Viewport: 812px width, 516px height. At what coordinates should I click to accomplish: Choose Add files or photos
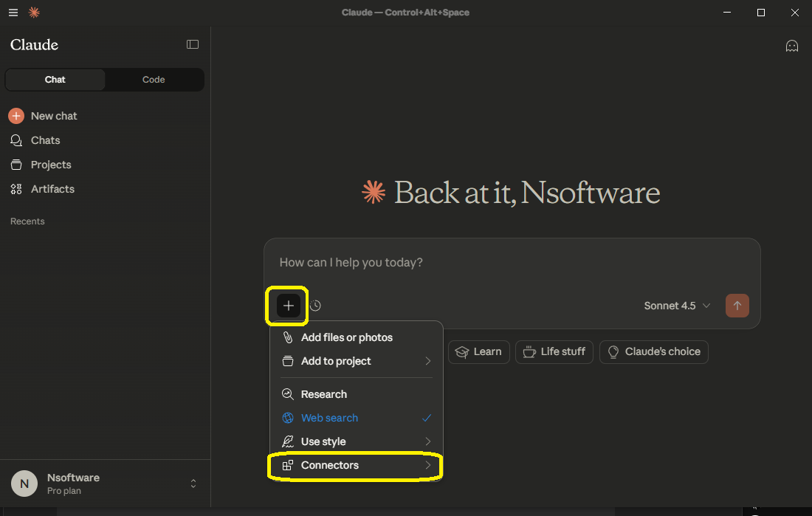click(347, 337)
